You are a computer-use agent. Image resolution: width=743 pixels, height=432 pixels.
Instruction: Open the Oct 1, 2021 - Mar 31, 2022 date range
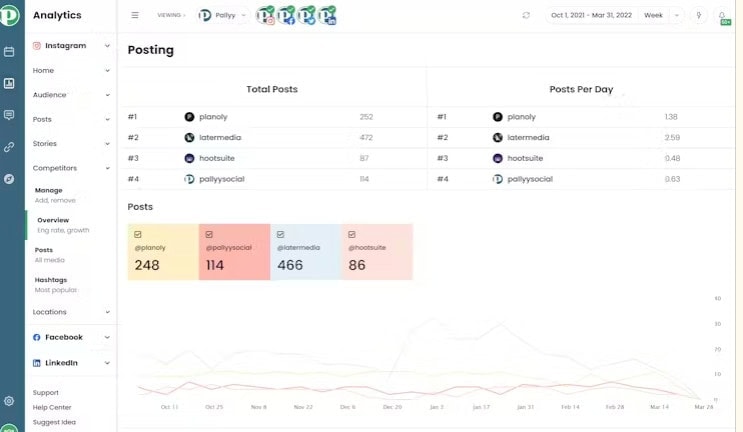591,15
